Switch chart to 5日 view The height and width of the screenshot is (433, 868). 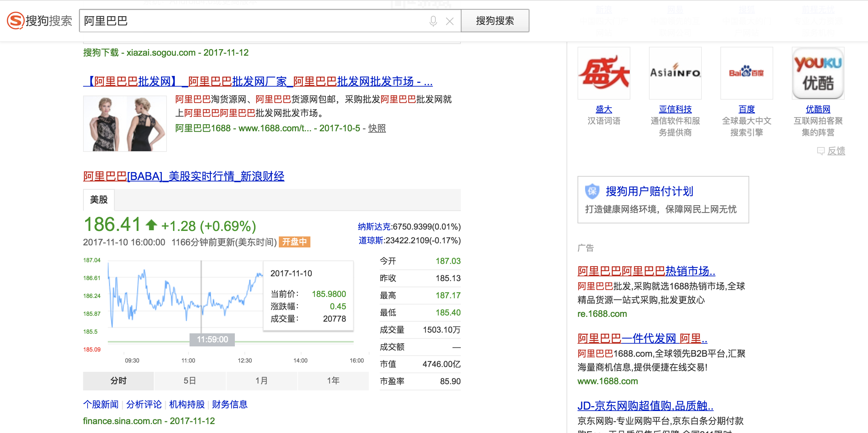click(x=190, y=381)
